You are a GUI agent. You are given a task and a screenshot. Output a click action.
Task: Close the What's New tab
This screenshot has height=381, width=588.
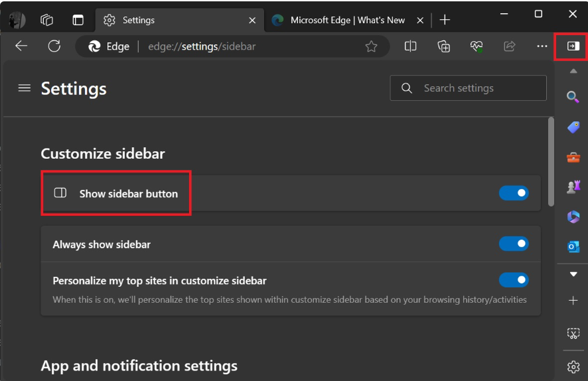tap(420, 21)
